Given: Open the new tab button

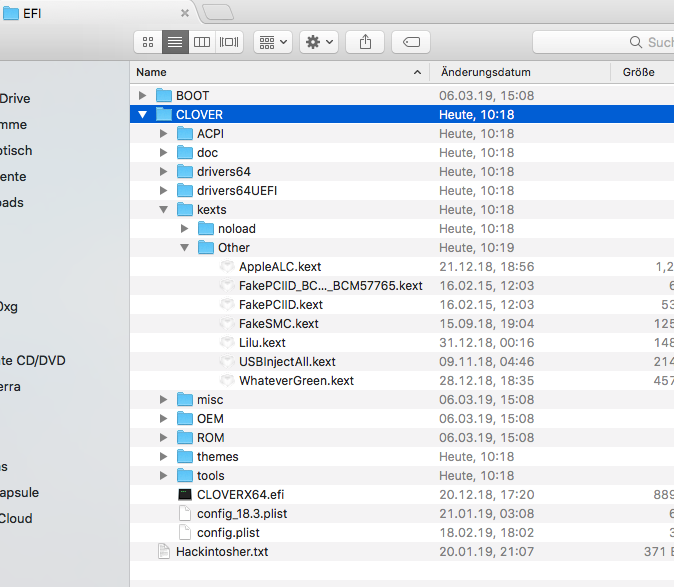Looking at the screenshot, I should tap(218, 12).
